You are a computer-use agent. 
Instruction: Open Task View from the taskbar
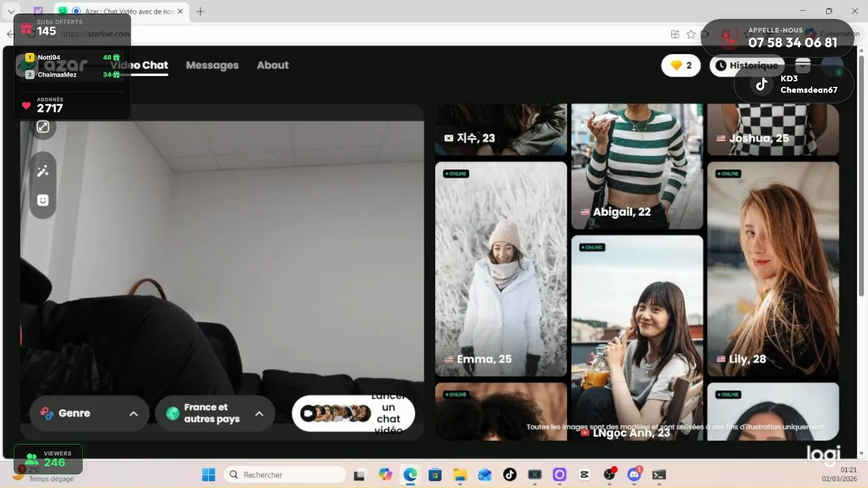click(x=359, y=475)
